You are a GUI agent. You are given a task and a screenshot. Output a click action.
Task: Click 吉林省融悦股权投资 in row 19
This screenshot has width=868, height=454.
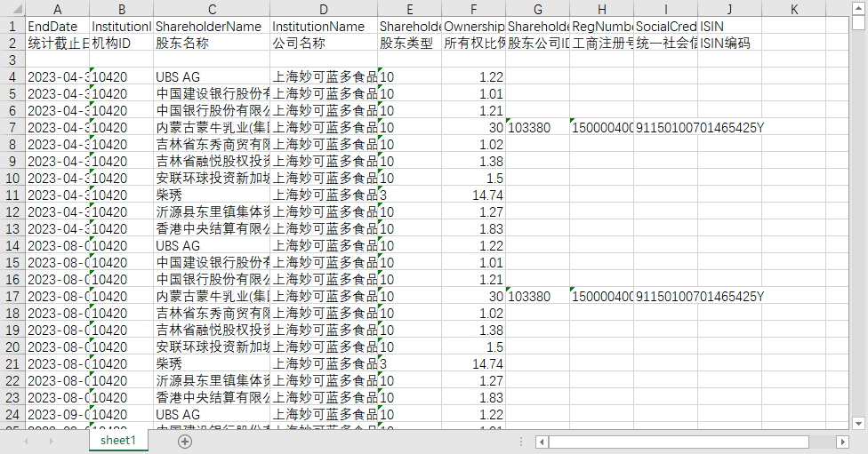tap(212, 330)
